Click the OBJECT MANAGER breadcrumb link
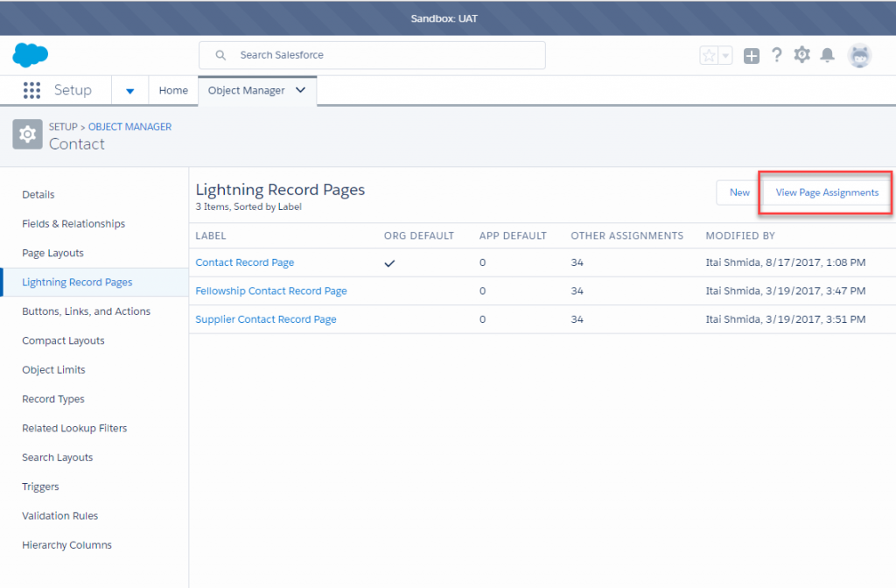 (x=129, y=127)
